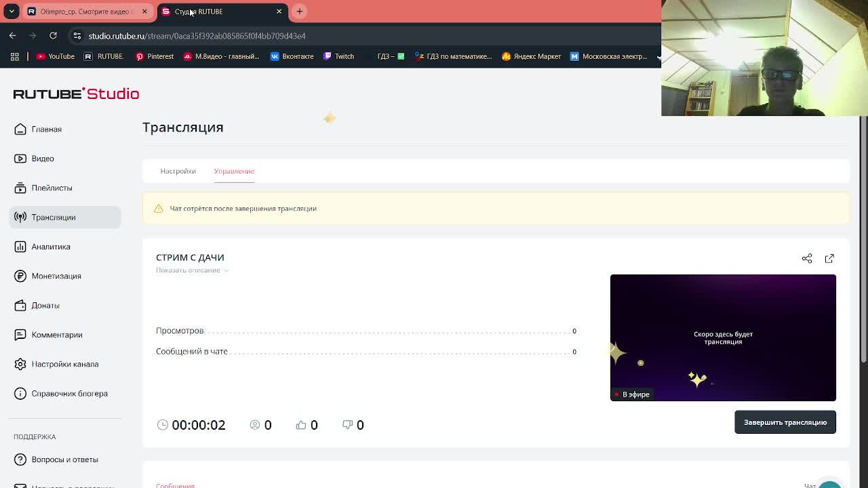The height and width of the screenshot is (488, 868).
Task: Click the RUTUBE Studio logo
Action: point(76,94)
